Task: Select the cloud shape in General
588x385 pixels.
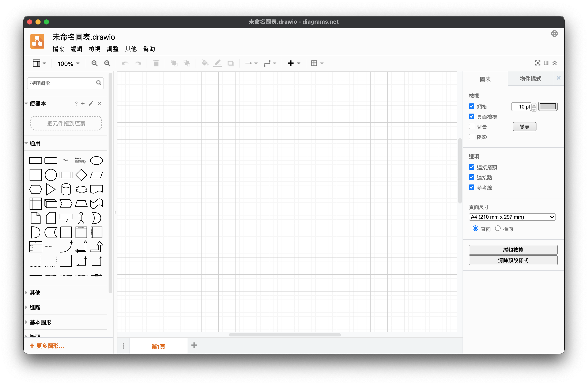Action: (x=81, y=189)
